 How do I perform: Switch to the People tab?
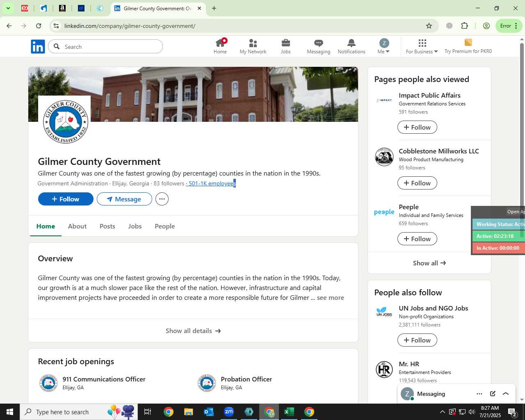164,226
